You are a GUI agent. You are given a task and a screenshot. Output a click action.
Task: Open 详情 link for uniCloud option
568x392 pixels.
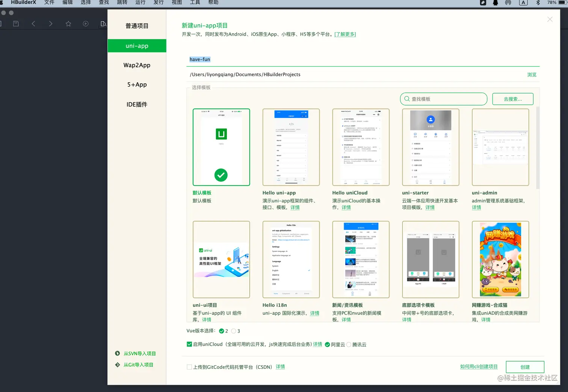tap(317, 344)
